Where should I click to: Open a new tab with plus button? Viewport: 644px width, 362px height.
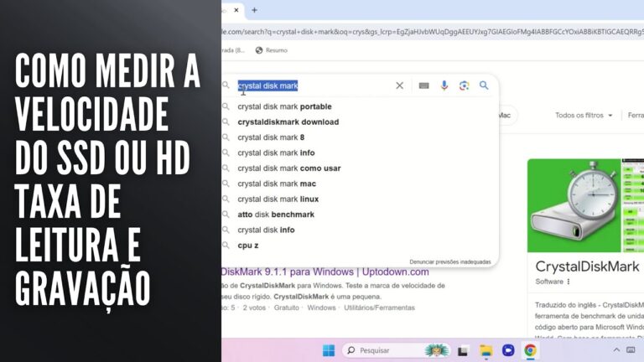pyautogui.click(x=254, y=10)
